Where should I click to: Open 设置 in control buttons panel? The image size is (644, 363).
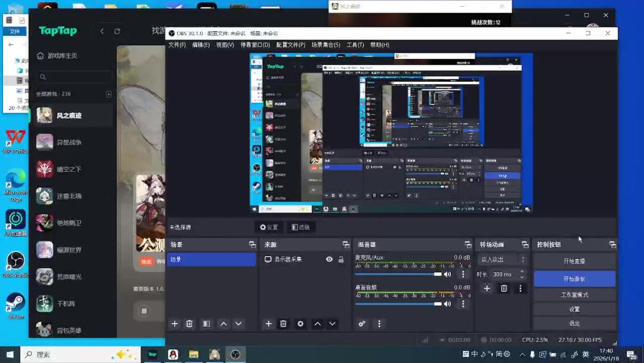pyautogui.click(x=574, y=309)
